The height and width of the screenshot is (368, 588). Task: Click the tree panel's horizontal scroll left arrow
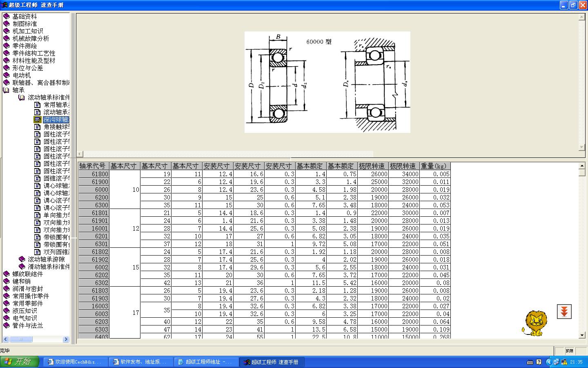[x=6, y=339]
